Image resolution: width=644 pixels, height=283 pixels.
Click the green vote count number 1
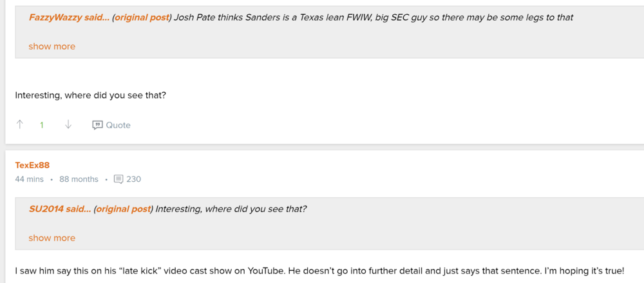coord(42,125)
